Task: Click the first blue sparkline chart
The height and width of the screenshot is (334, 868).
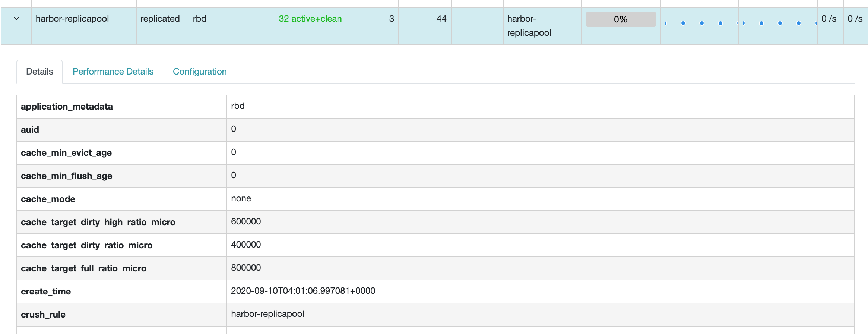Action: click(700, 23)
